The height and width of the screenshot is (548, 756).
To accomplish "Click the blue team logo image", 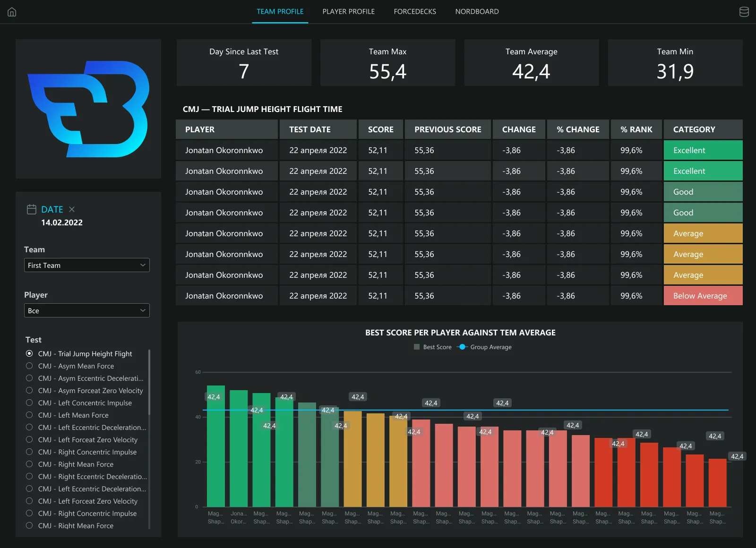I will tap(88, 109).
